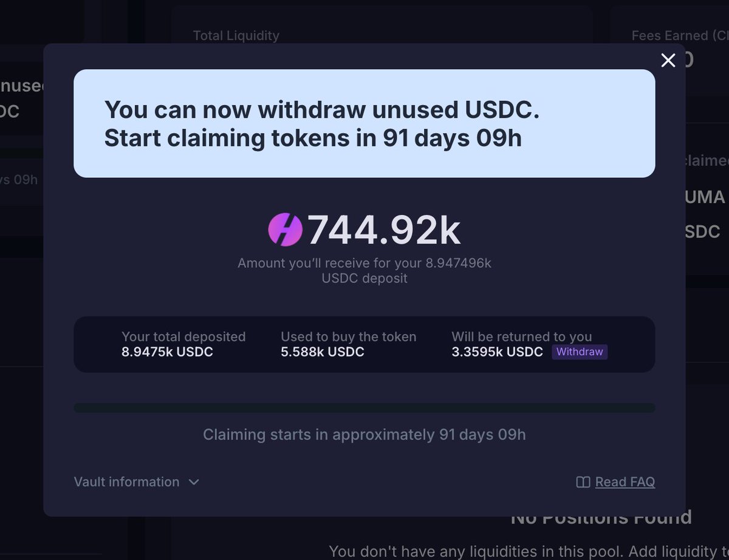This screenshot has width=729, height=560.
Task: Click the purple token logo icon
Action: click(x=286, y=230)
